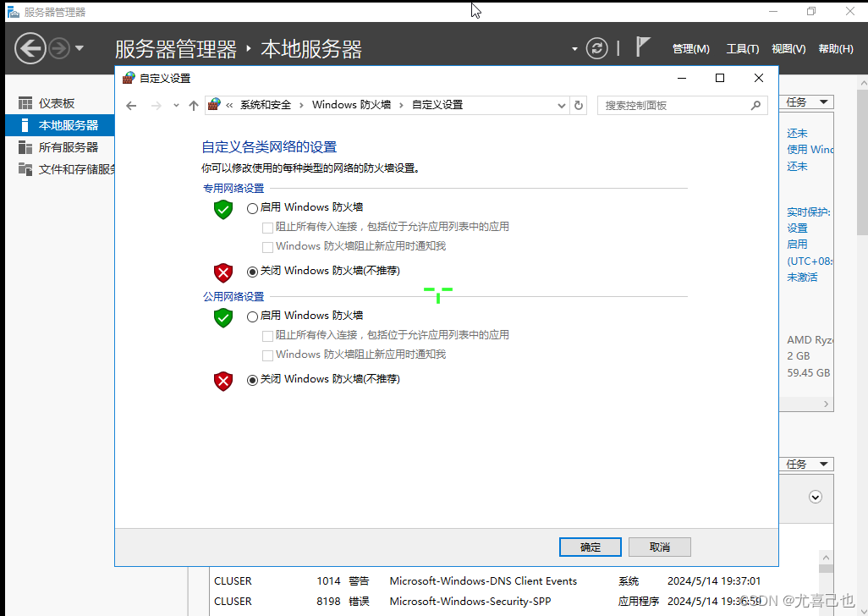Go back in the control panel dialog
The width and height of the screenshot is (868, 616).
pyautogui.click(x=131, y=105)
